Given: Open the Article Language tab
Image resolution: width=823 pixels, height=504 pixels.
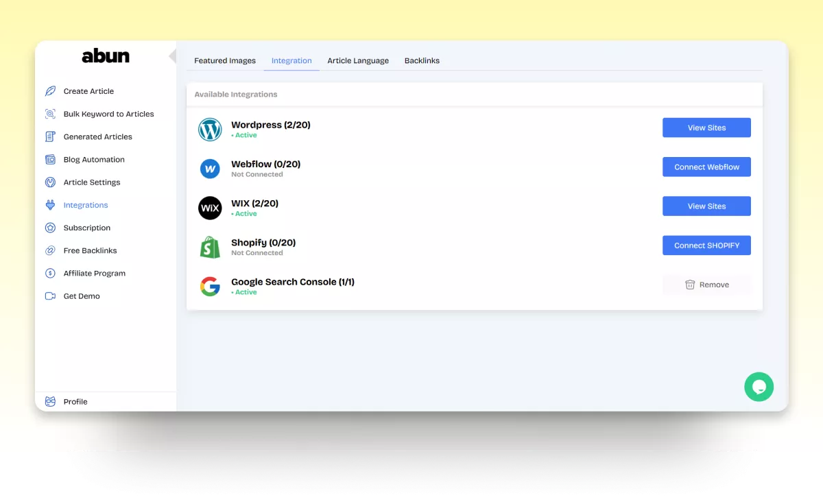Looking at the screenshot, I should pos(358,61).
